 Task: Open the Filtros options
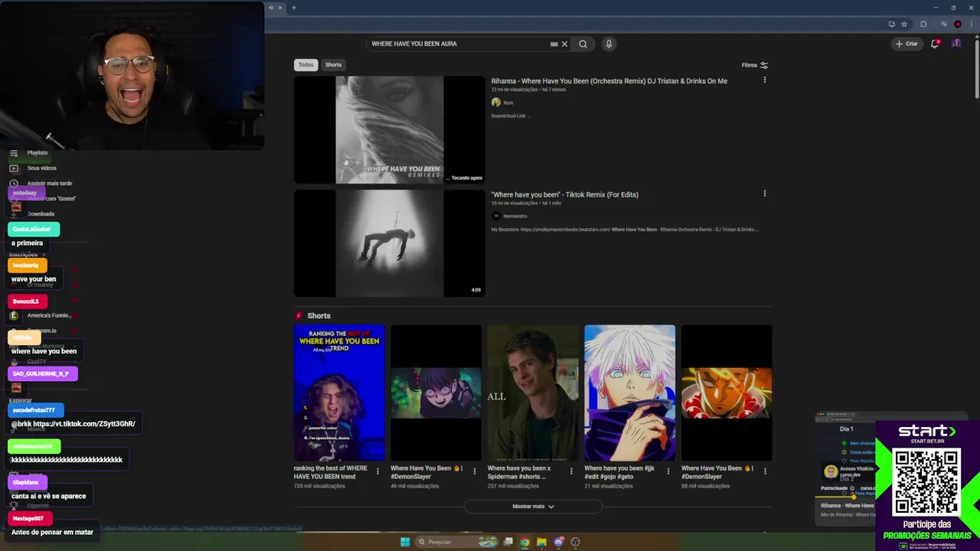(x=754, y=65)
